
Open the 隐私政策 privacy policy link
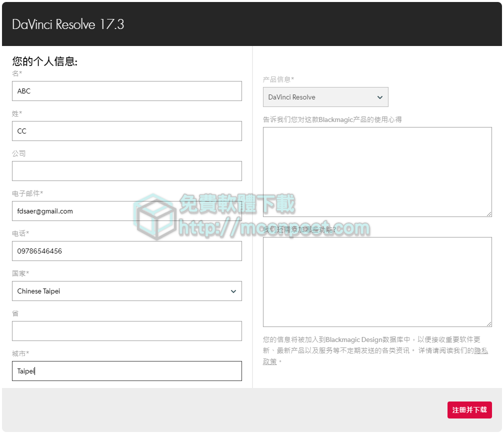(480, 351)
